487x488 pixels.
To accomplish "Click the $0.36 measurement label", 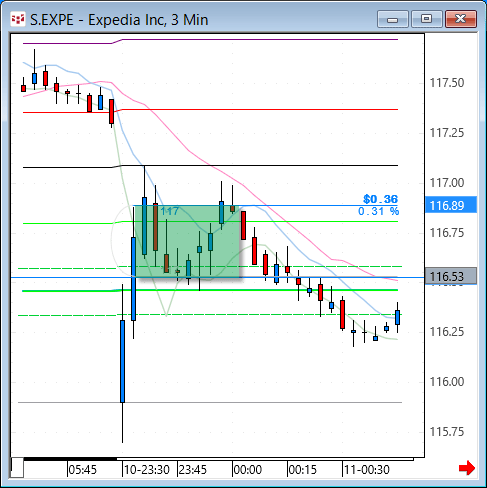I will [380, 199].
